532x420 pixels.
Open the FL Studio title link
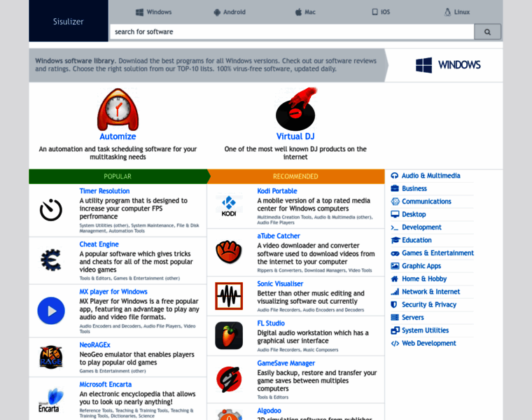tap(271, 323)
